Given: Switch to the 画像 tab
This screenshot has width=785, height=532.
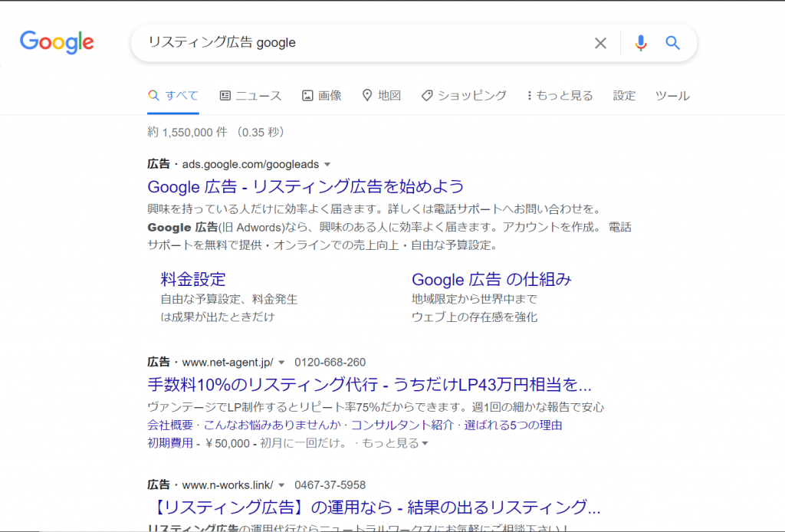Looking at the screenshot, I should (322, 95).
